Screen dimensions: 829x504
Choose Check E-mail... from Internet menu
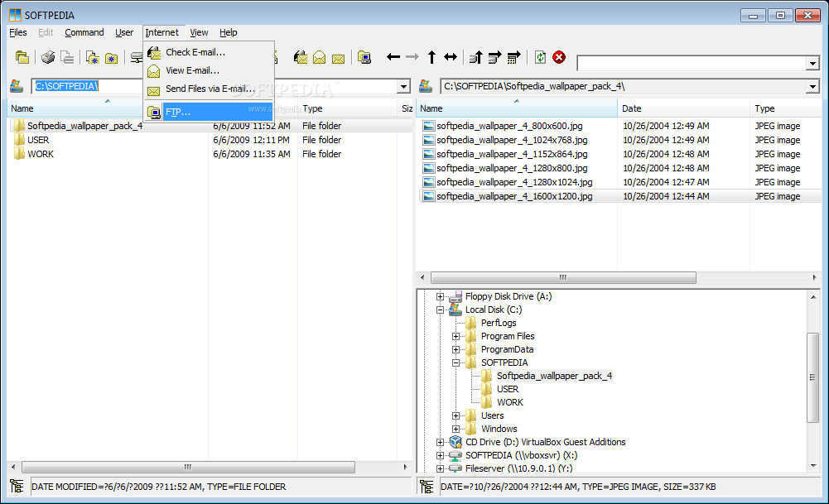pyautogui.click(x=209, y=52)
